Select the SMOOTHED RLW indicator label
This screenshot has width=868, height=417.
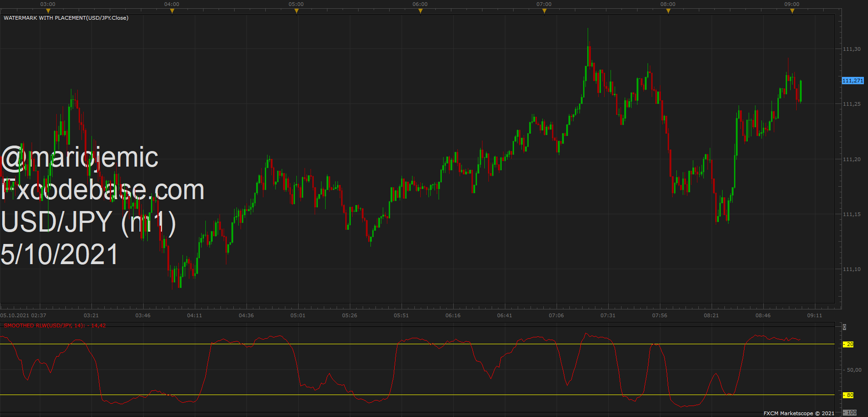coord(54,325)
